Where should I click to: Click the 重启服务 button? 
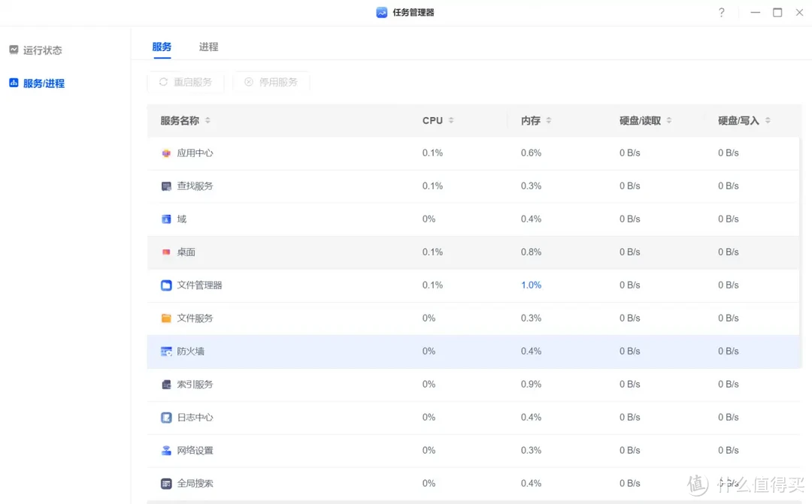[186, 82]
